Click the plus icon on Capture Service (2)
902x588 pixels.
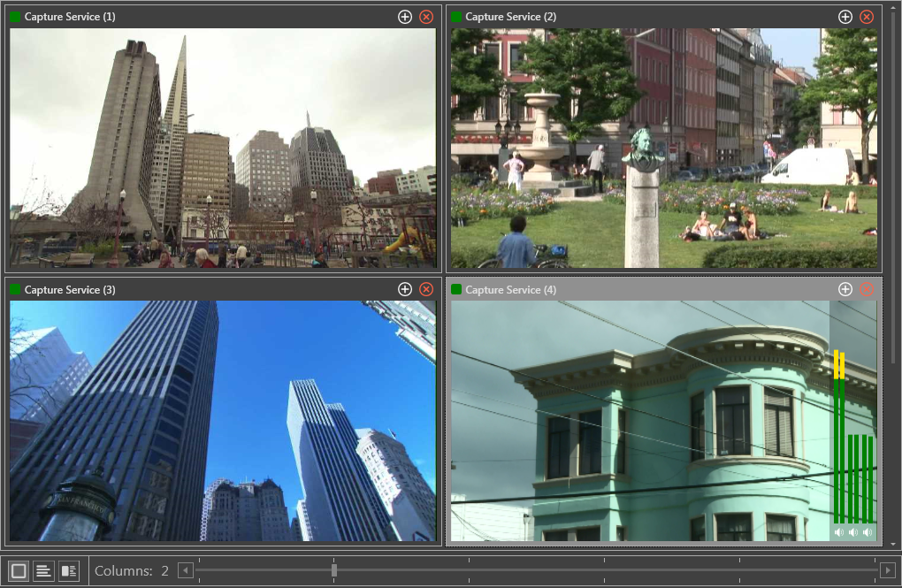(x=845, y=17)
